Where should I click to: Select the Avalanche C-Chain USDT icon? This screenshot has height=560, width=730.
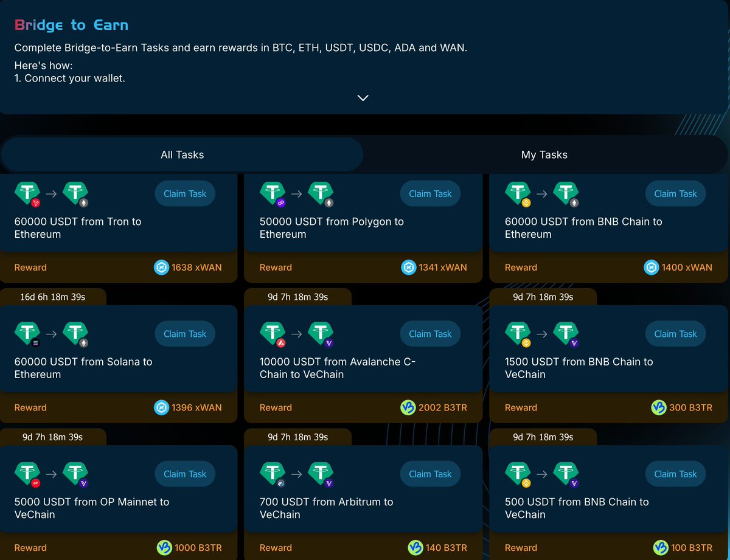coord(273,333)
